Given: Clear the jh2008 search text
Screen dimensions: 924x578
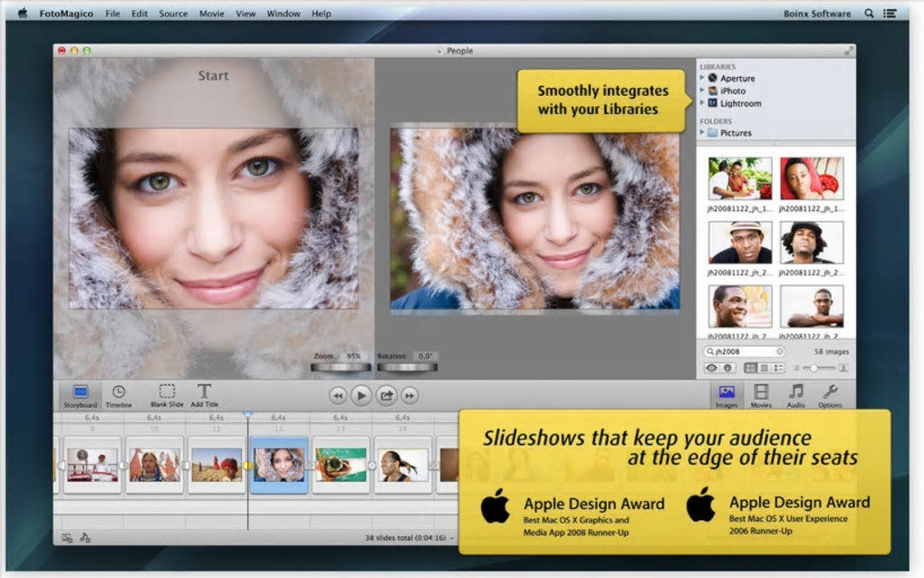Looking at the screenshot, I should click(780, 352).
